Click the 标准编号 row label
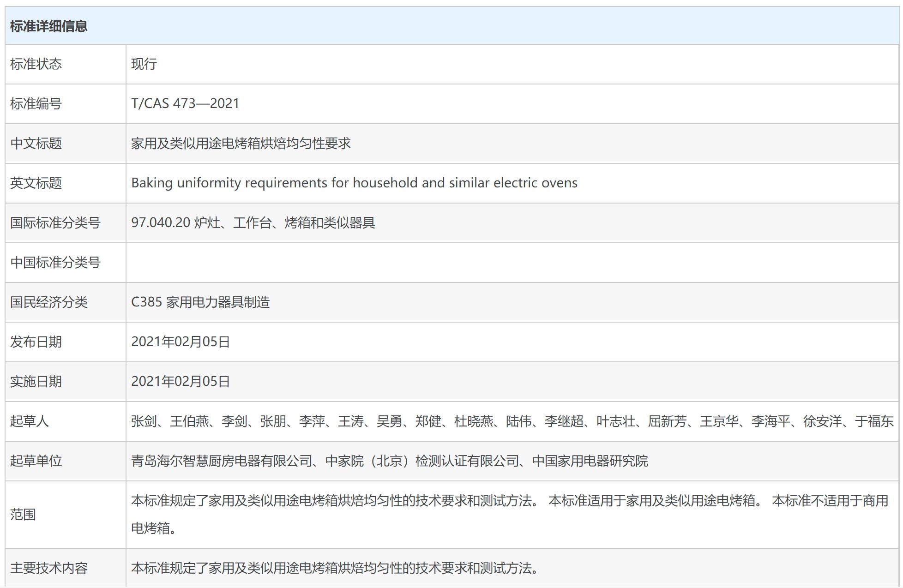The height and width of the screenshot is (588, 903). coord(36,104)
